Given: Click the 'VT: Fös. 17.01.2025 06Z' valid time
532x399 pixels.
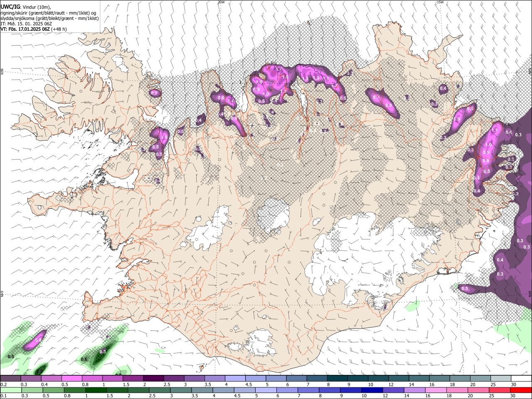Looking at the screenshot, I should click(x=25, y=29).
